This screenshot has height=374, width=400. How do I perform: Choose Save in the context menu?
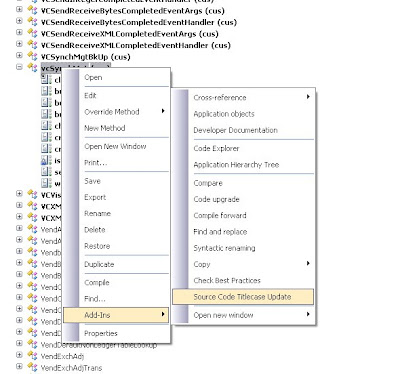point(116,181)
